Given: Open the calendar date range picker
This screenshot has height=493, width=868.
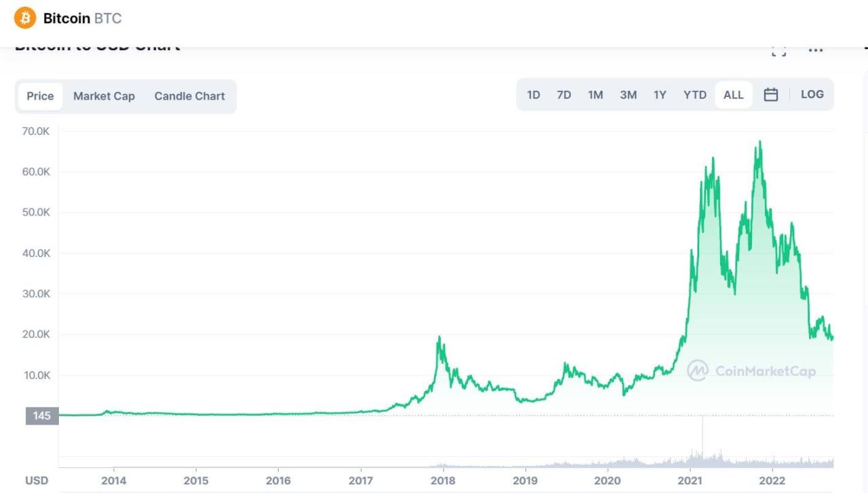Looking at the screenshot, I should point(770,95).
